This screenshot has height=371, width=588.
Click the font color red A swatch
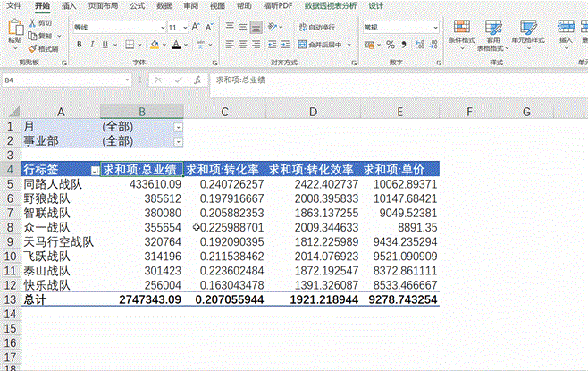(x=176, y=44)
